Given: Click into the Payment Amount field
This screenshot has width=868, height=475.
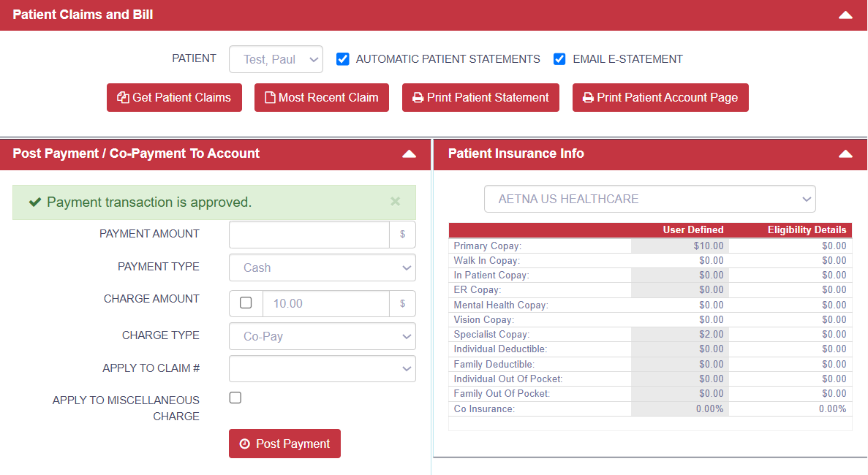Looking at the screenshot, I should click(x=309, y=235).
